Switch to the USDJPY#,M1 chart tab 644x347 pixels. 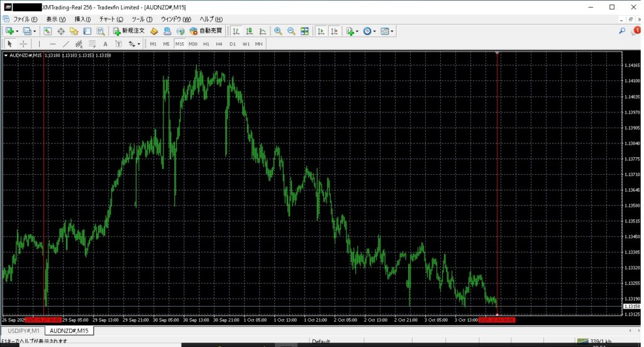(21, 331)
